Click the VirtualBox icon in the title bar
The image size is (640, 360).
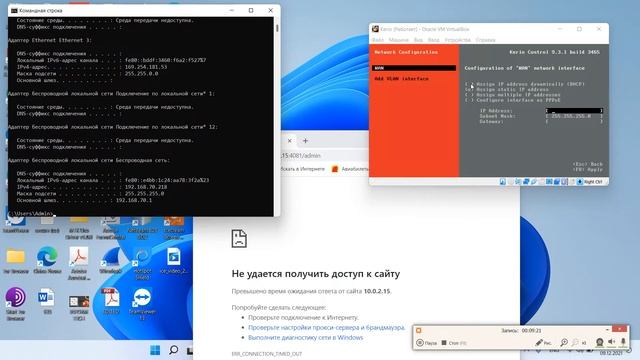375,29
